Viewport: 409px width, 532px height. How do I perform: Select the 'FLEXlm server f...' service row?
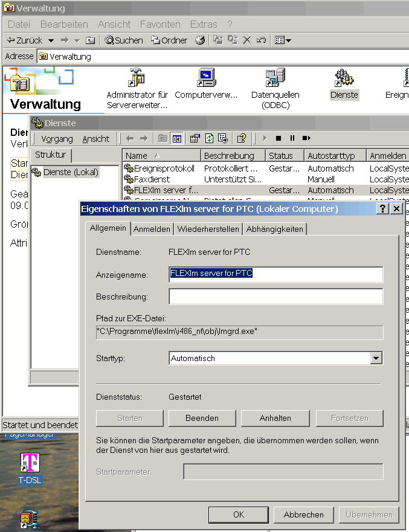click(x=266, y=190)
